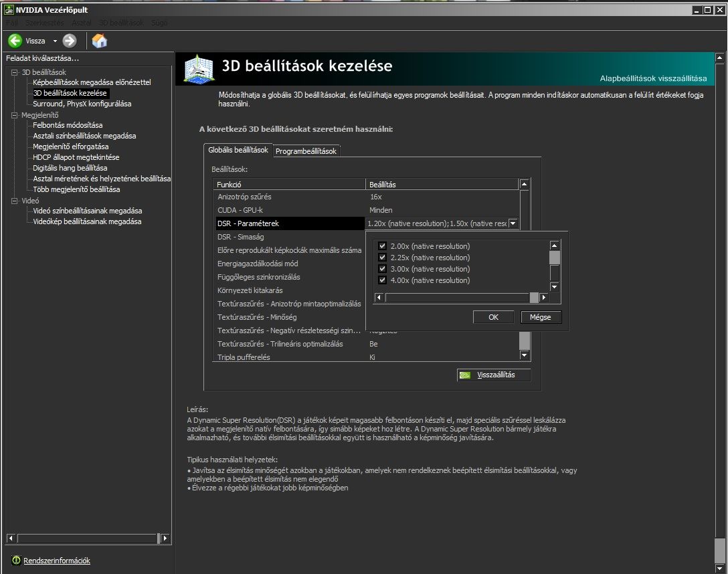This screenshot has height=574, width=728.
Task: Click the settings list vertical scrollbar thumb
Action: click(x=524, y=341)
